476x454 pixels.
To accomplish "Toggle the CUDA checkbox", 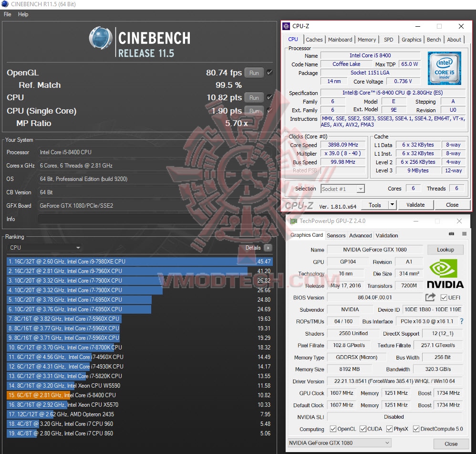I will [x=363, y=429].
